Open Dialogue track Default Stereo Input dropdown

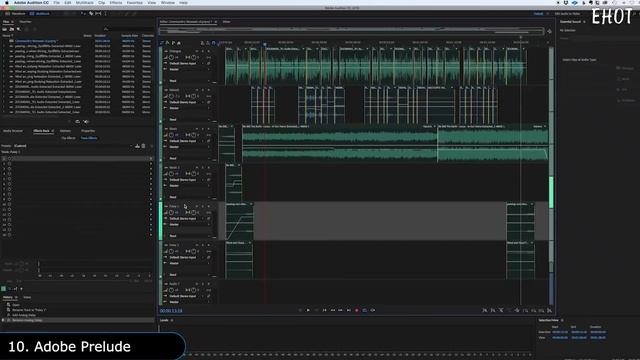tap(186, 64)
